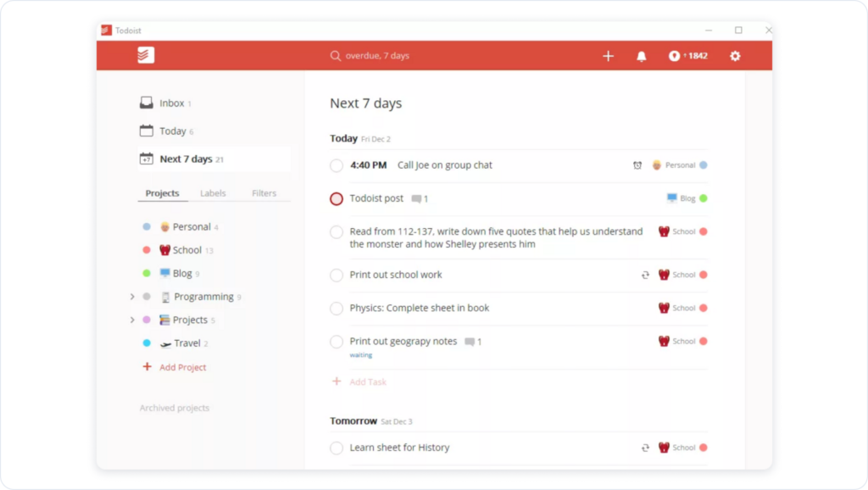
Task: Click School label on Print out geograpy notes
Action: tap(684, 341)
